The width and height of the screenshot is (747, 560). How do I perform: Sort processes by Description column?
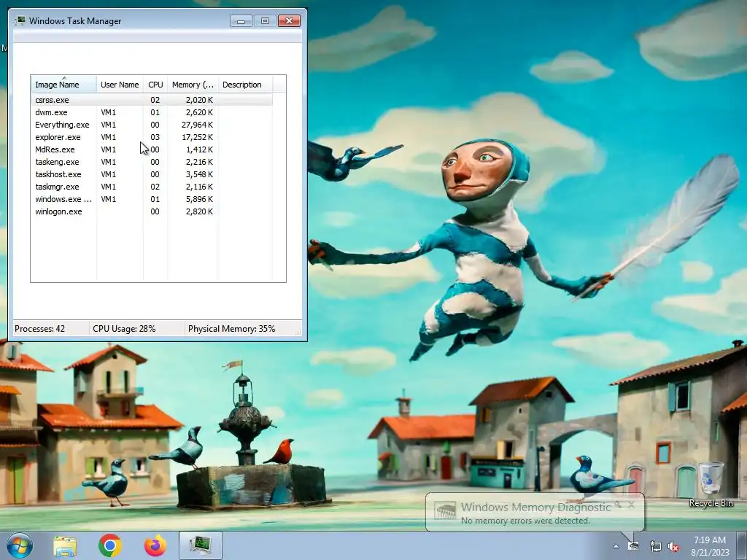245,85
